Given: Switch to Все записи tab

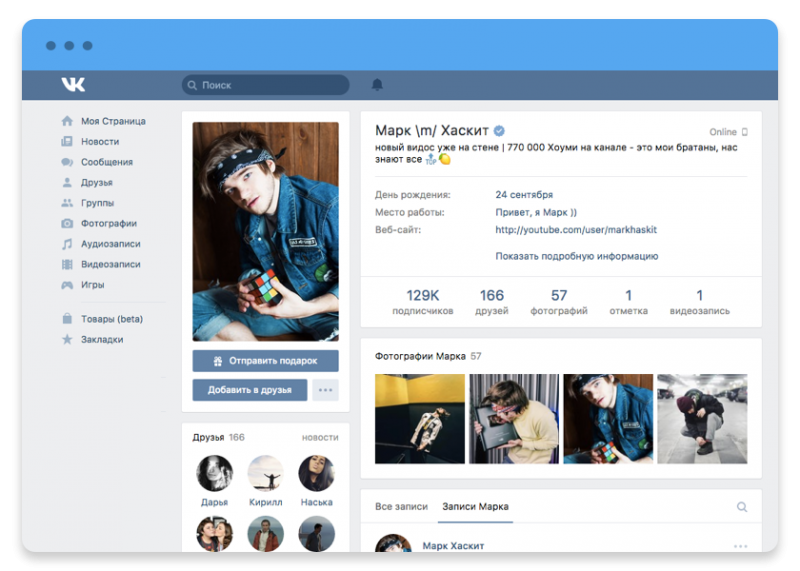Looking at the screenshot, I should pos(401,507).
